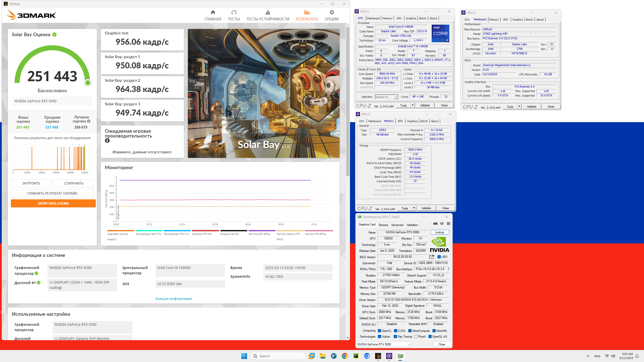Click GPU-Z refresh icon
The height and width of the screenshot is (362, 644).
click(x=442, y=223)
